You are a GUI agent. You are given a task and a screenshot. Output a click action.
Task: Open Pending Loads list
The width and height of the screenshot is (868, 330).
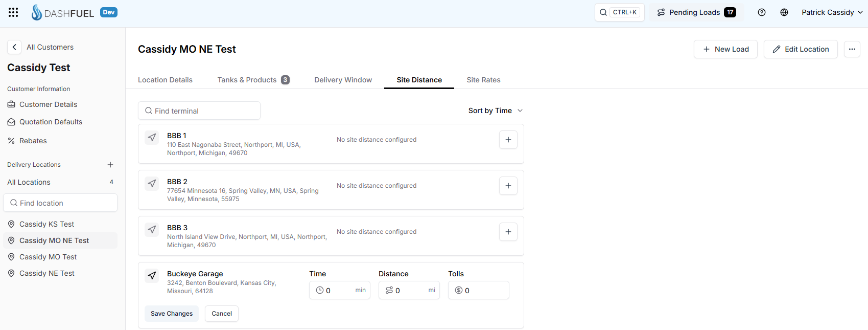(696, 12)
